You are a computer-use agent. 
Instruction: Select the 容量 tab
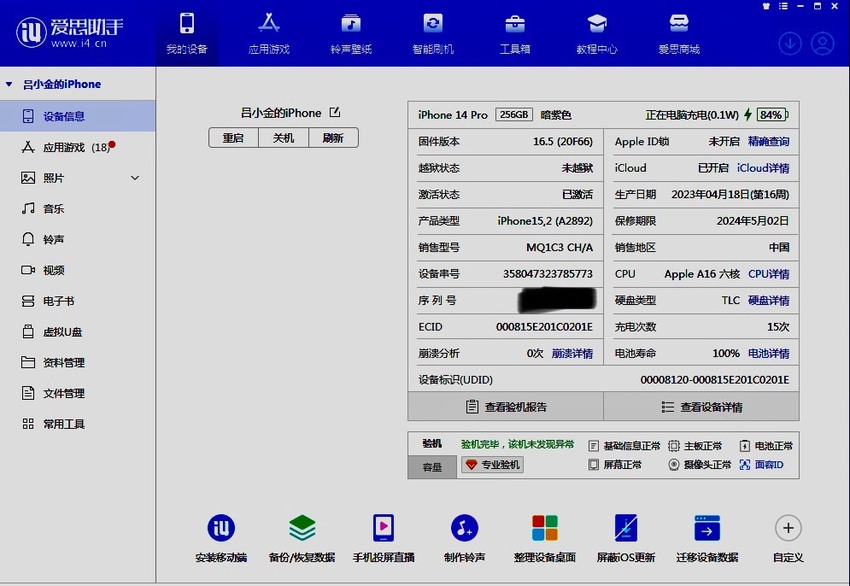(432, 467)
